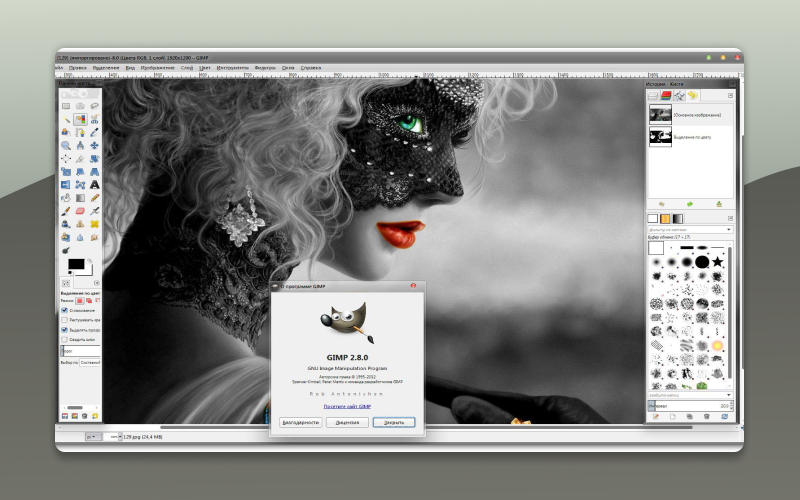Toggle the Antialiasing checkbox in tool options
This screenshot has width=800, height=500.
coord(64,310)
